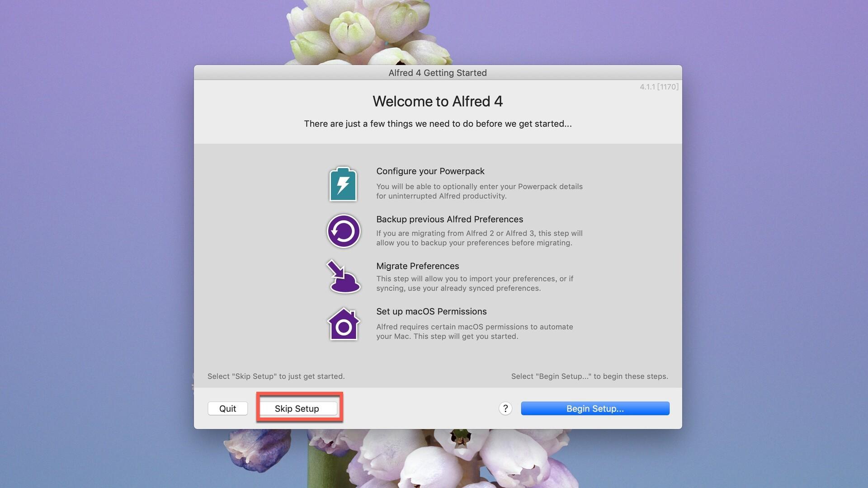Click the Quit button
The image size is (868, 488).
click(227, 408)
